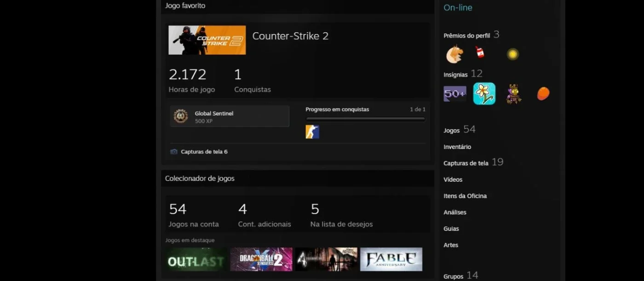Open the Insígnias 12 link
This screenshot has height=281, width=644.
463,74
